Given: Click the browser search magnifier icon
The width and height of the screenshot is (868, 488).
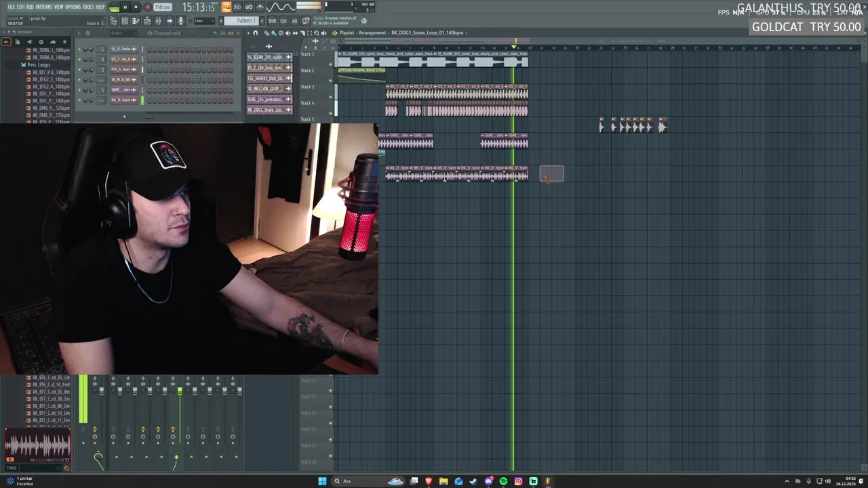Looking at the screenshot, I should (x=66, y=468).
